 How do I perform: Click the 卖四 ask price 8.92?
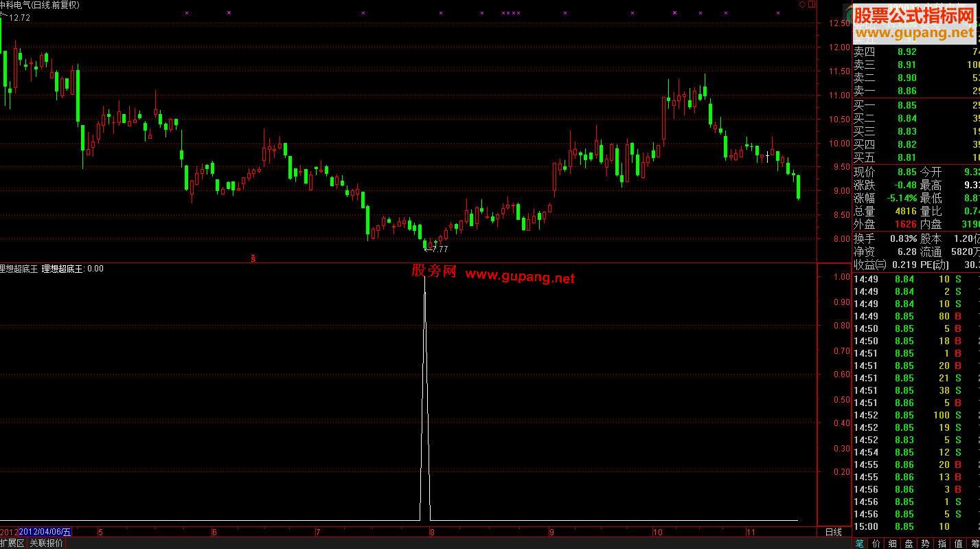[x=907, y=52]
